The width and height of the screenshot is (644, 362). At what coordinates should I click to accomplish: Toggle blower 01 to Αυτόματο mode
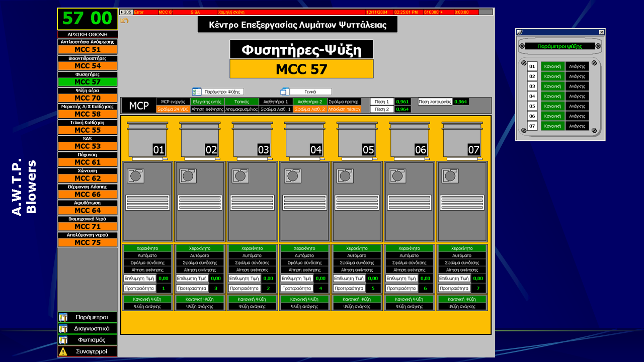point(147,255)
